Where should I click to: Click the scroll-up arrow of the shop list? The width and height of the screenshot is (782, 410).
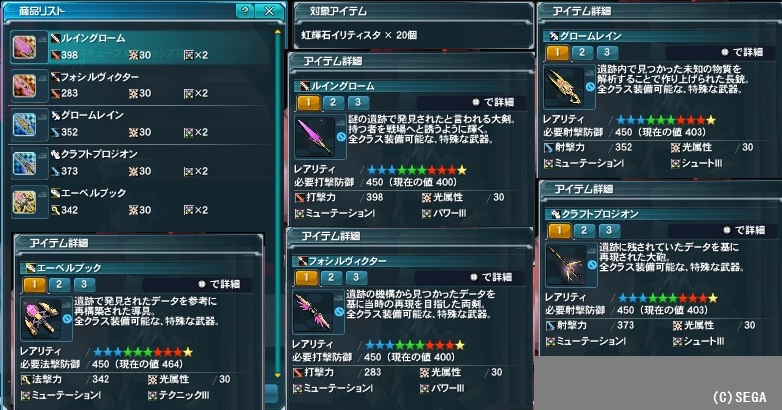(278, 32)
